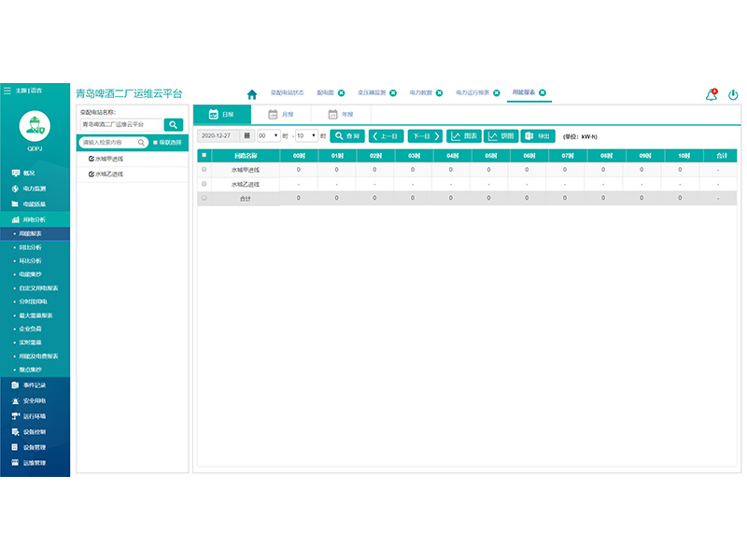Screen dimensions: 747x560
Task: Close the 用能报表 tab
Action: (543, 92)
